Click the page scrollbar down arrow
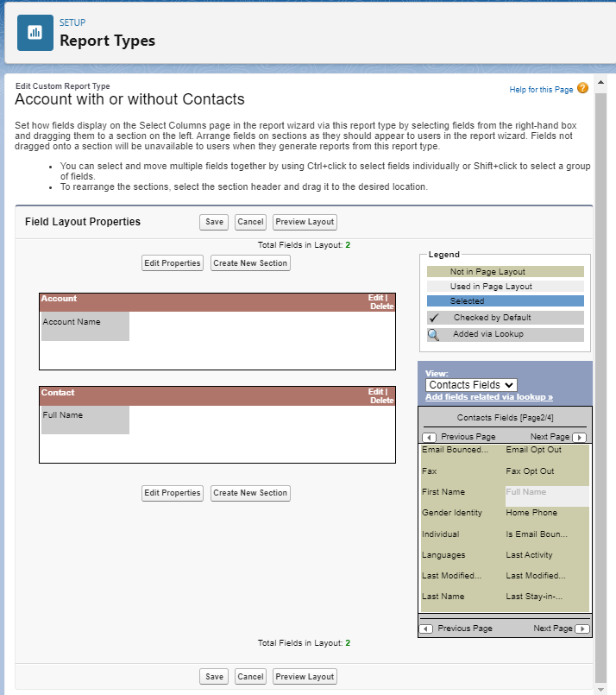The image size is (616, 695). pyautogui.click(x=601, y=689)
